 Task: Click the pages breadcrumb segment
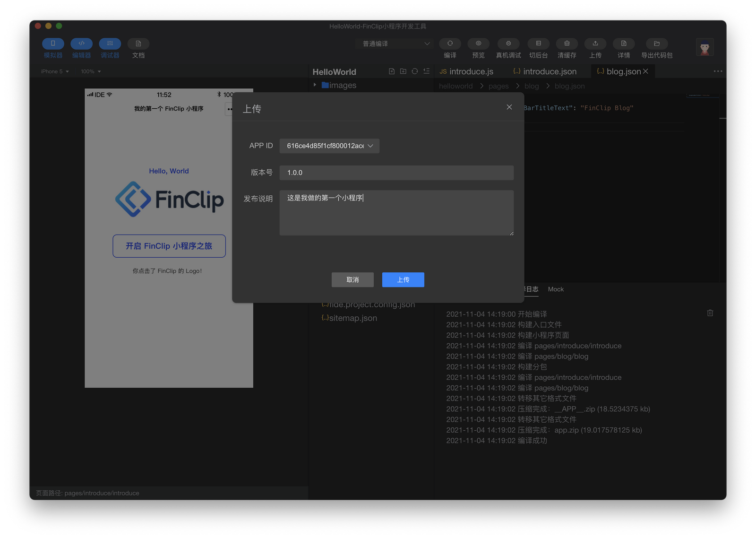coord(498,86)
